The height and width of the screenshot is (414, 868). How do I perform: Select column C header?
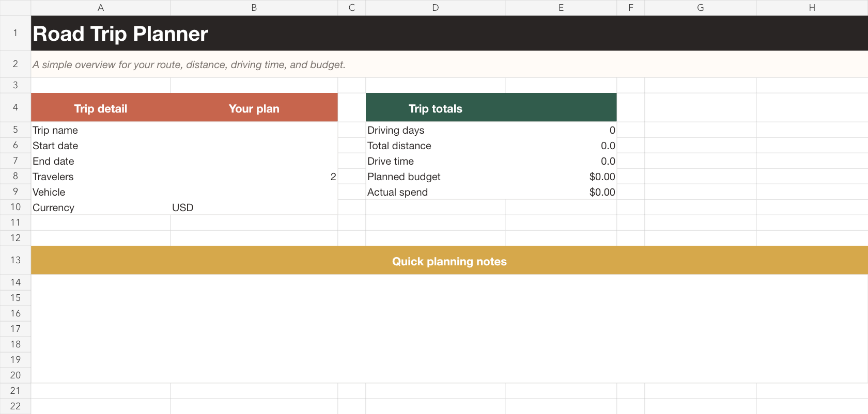352,8
